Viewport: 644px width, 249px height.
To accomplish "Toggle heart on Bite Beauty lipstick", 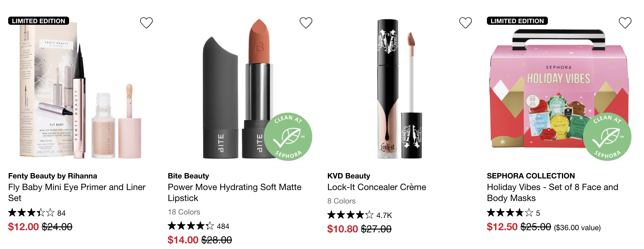I will point(306,23).
